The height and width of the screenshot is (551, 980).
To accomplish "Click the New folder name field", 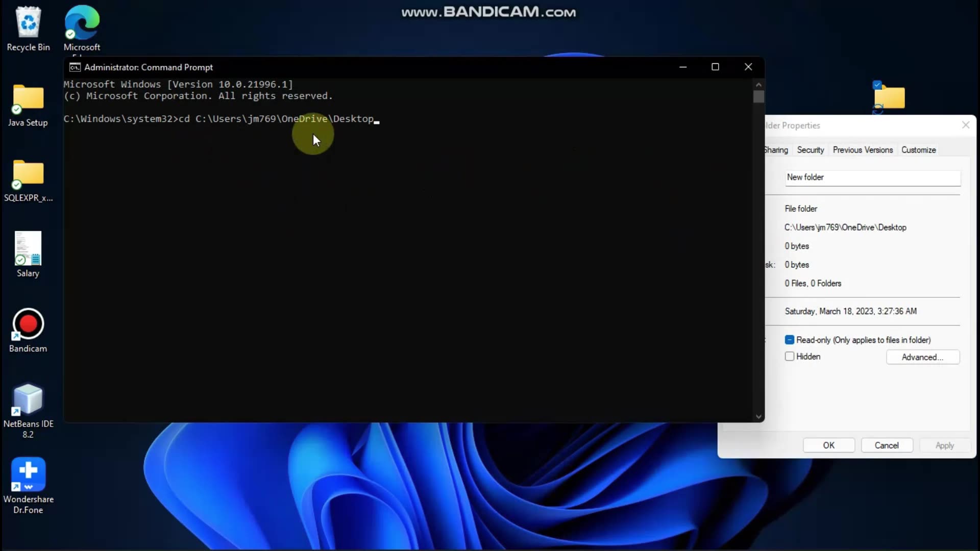I will point(872,178).
